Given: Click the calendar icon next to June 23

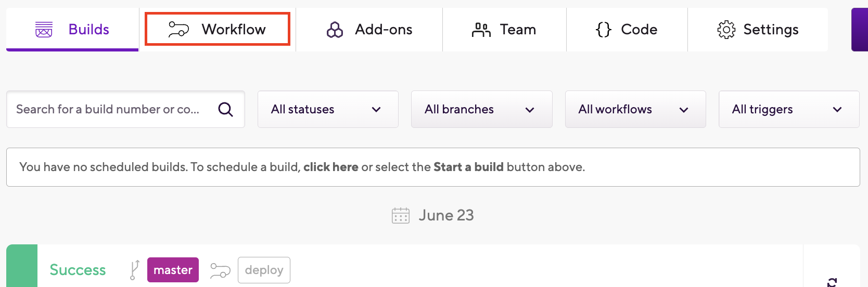Looking at the screenshot, I should tap(401, 215).
